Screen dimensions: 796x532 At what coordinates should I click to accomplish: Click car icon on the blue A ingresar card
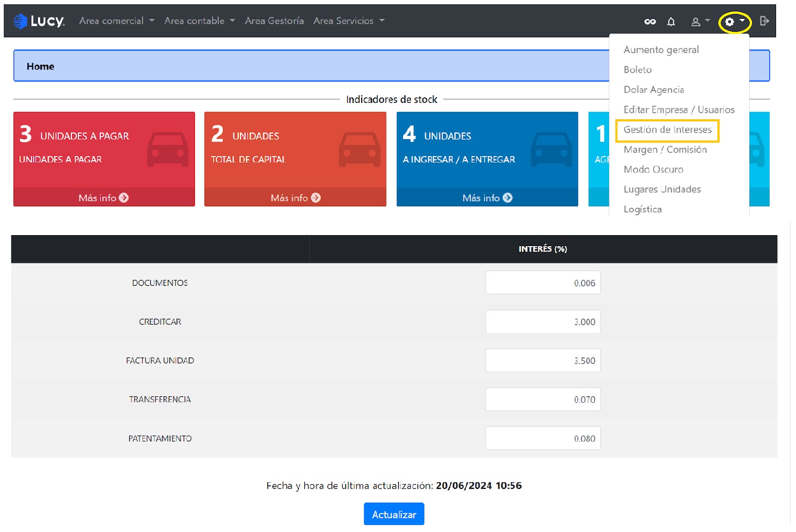(x=551, y=149)
